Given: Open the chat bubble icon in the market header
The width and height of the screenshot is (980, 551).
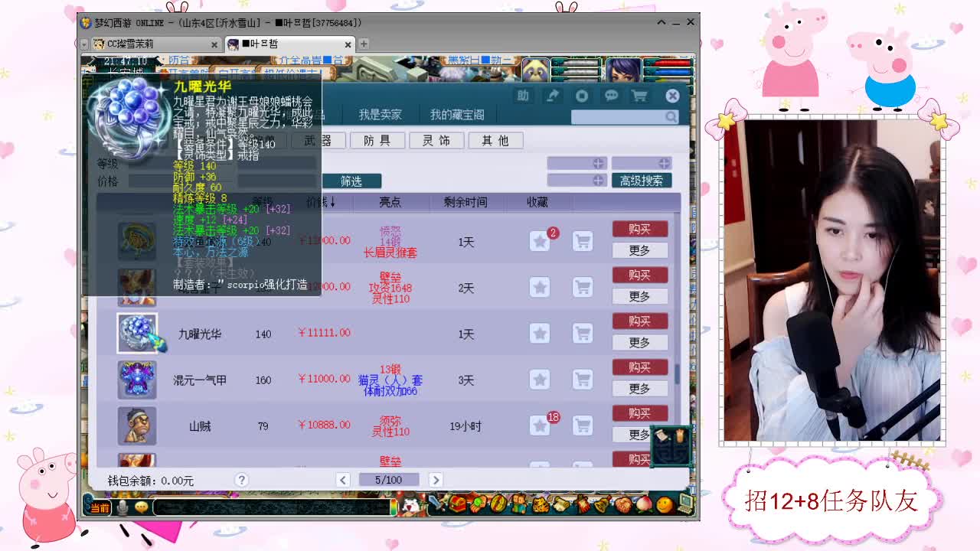Looking at the screenshot, I should click(x=611, y=96).
